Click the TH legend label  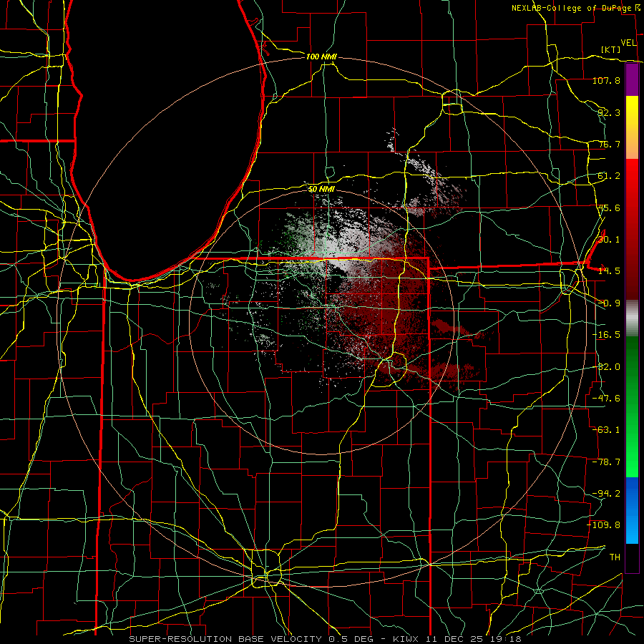point(615,557)
